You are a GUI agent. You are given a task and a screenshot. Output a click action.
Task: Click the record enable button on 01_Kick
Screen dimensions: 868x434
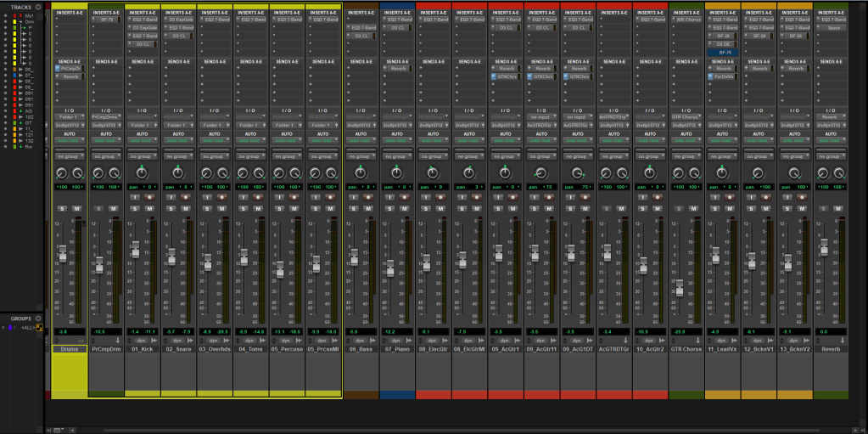pos(150,197)
